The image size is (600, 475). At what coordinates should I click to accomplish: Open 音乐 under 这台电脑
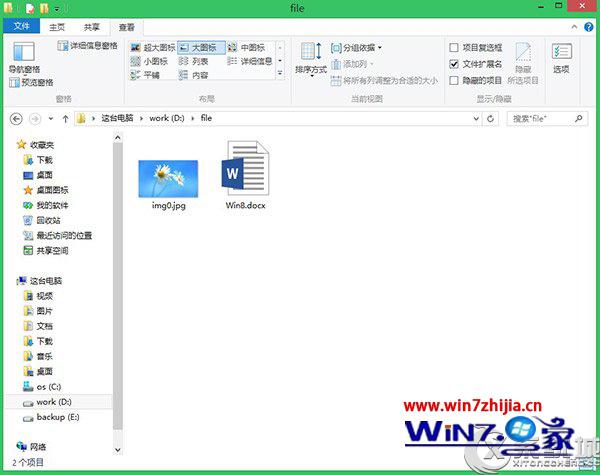coord(38,356)
